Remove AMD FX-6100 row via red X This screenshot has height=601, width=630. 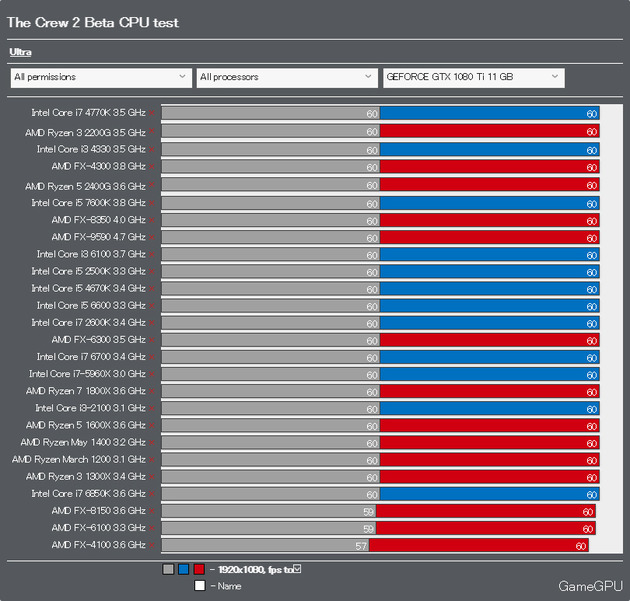(151, 528)
